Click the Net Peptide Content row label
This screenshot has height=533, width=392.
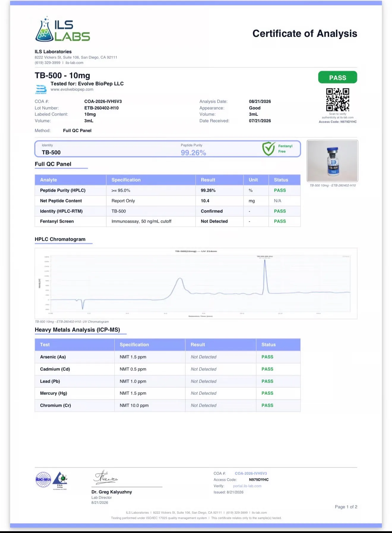(x=61, y=201)
